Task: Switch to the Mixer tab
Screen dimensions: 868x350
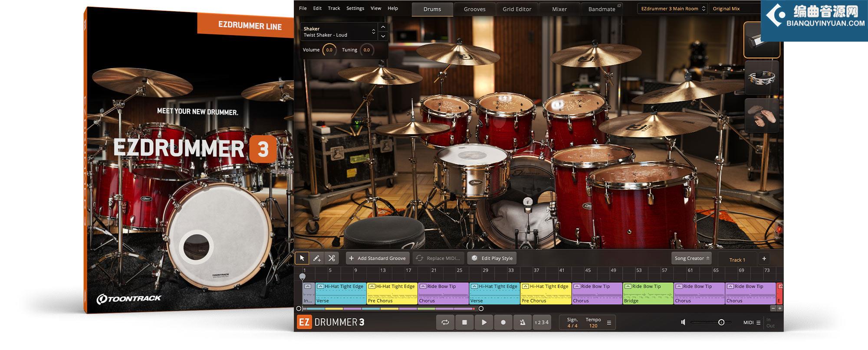Action: click(x=559, y=9)
